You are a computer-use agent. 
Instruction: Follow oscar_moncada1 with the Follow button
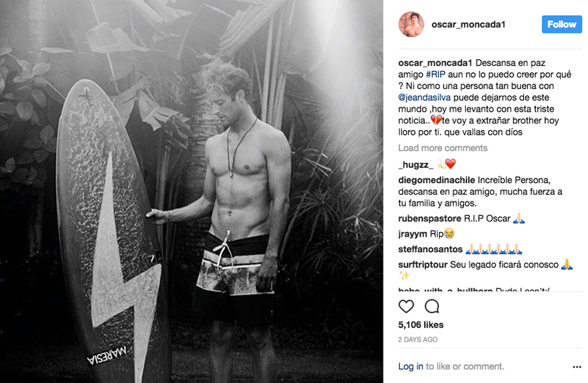(x=561, y=24)
